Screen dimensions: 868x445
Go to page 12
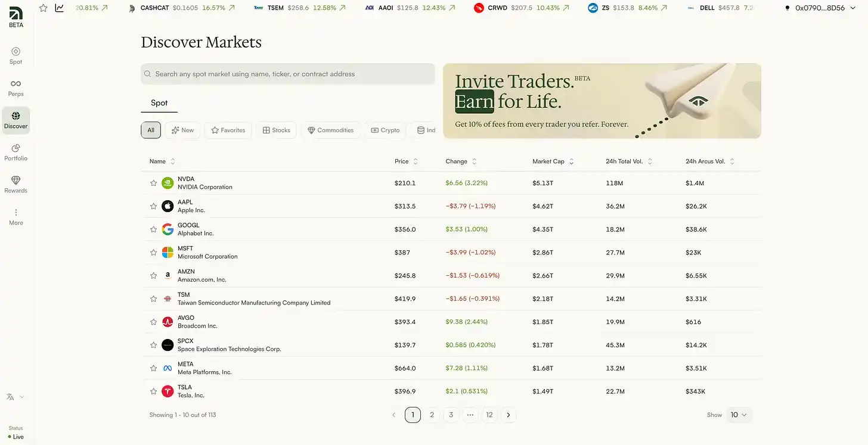tap(489, 415)
